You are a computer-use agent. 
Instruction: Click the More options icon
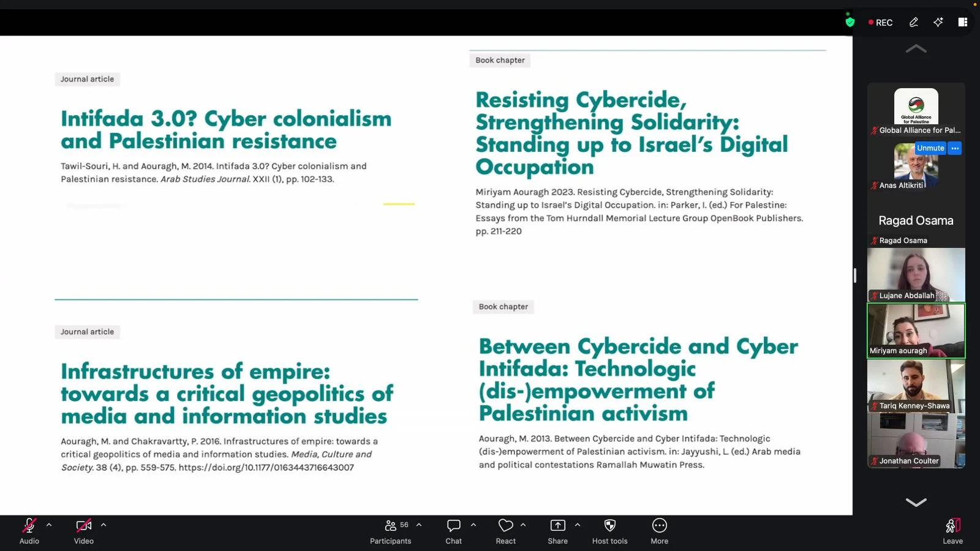659,531
